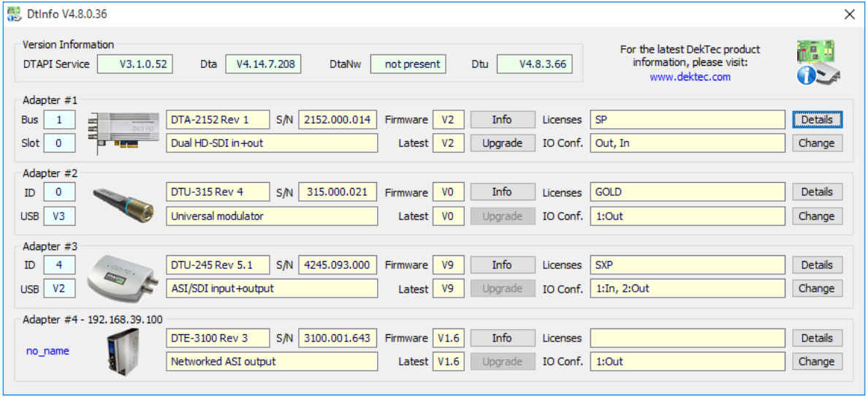868x397 pixels.
Task: Click the empty Licenses field of Adapter #4
Action: [688, 338]
